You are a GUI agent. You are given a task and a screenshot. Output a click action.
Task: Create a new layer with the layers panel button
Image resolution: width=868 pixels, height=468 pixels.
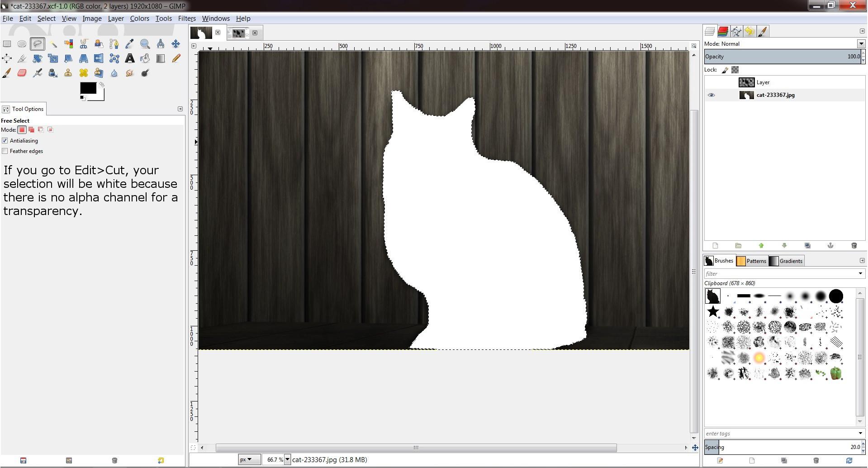pos(715,246)
